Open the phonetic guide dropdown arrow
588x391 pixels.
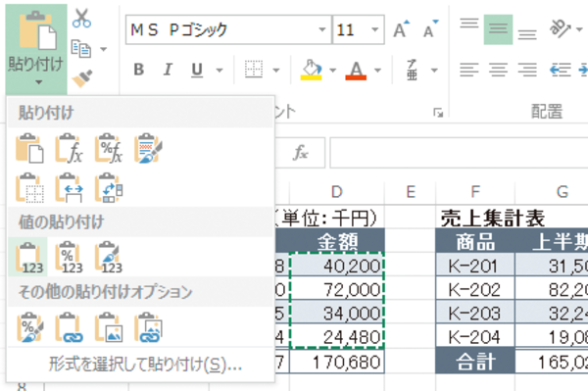[434, 71]
